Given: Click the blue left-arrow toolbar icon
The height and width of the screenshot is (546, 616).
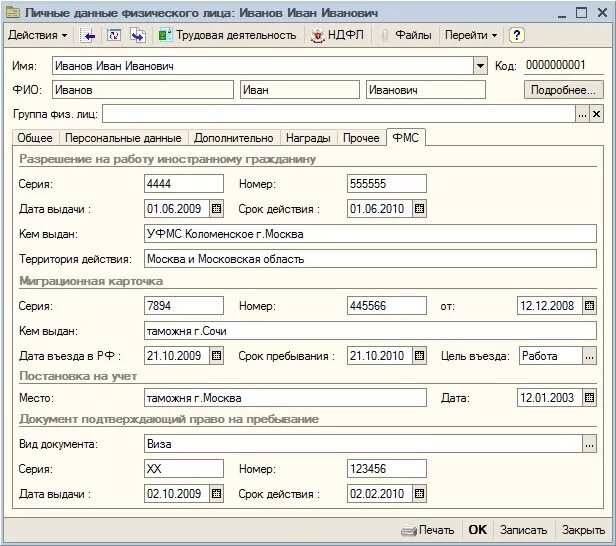Looking at the screenshot, I should tap(87, 36).
